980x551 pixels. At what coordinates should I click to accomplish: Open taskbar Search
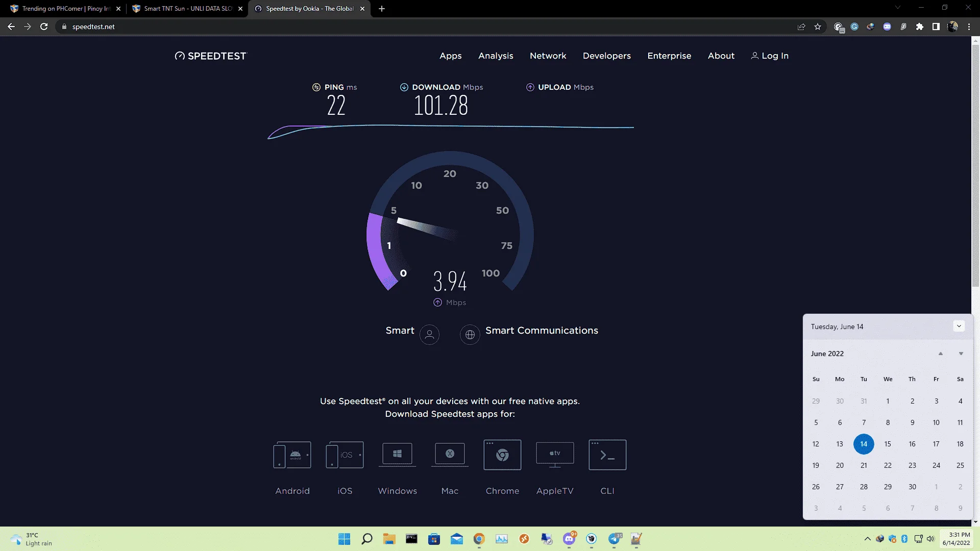[367, 539]
